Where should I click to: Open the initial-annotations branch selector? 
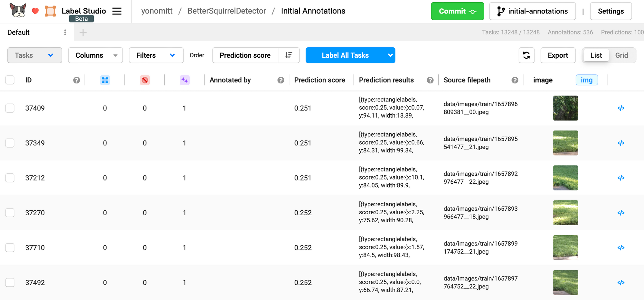[x=532, y=11]
